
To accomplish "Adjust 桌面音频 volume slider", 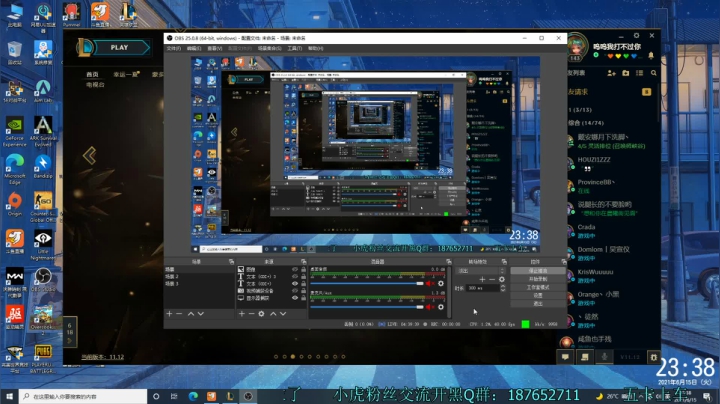I will click(367, 283).
